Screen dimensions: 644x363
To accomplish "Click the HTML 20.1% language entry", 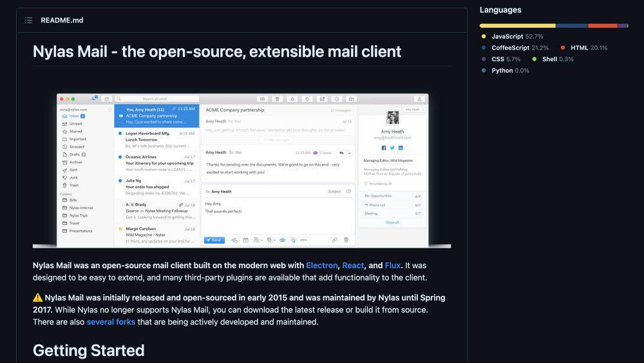I will click(584, 48).
